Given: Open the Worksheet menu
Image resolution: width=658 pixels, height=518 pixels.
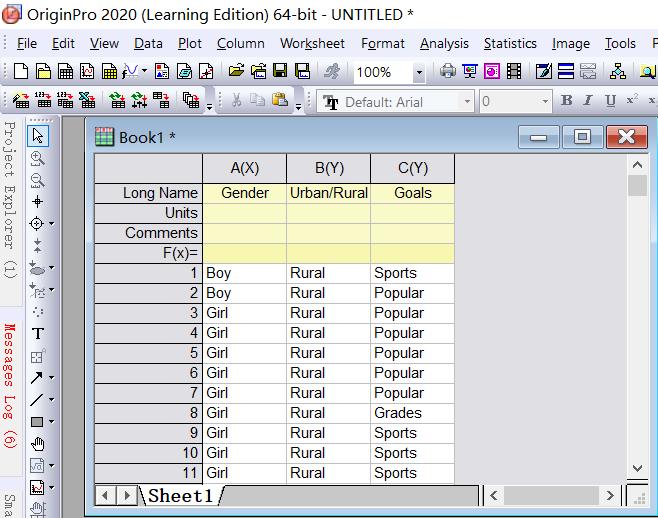Looking at the screenshot, I should [x=312, y=43].
